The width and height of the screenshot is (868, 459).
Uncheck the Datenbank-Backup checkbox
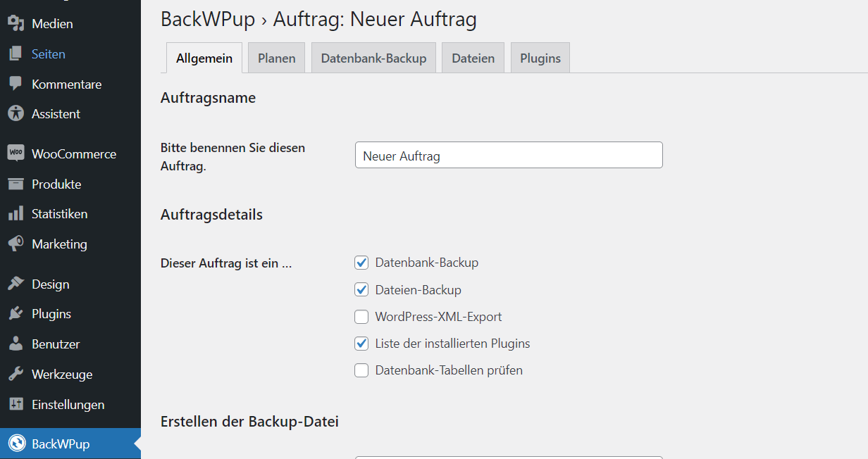(361, 263)
